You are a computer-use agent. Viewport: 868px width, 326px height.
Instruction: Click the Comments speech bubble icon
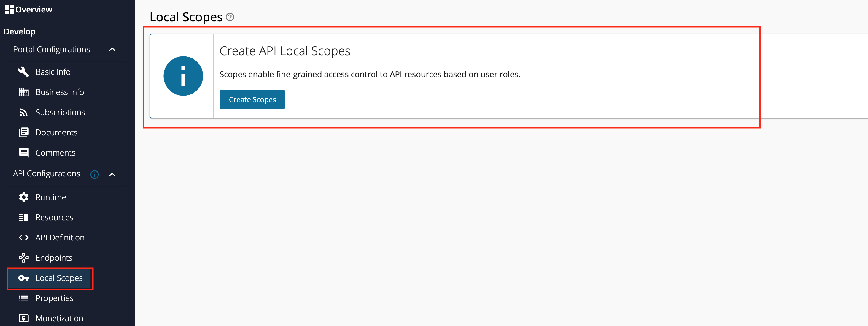point(24,152)
